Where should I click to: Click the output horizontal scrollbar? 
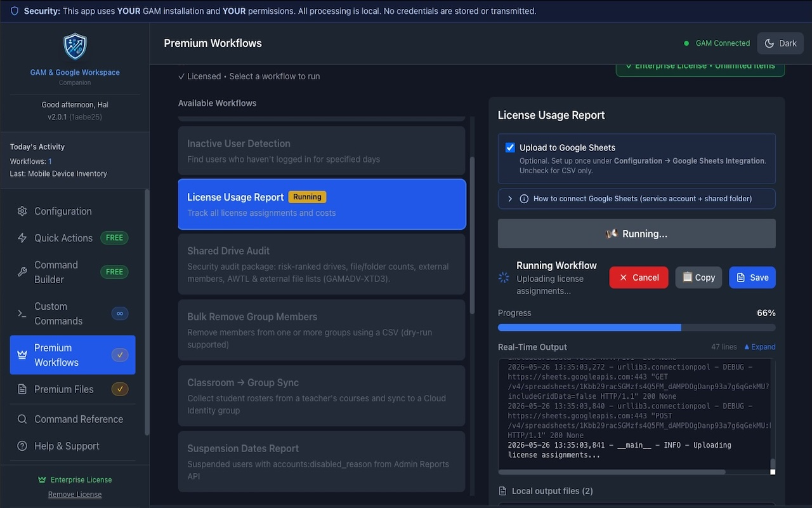click(x=612, y=472)
